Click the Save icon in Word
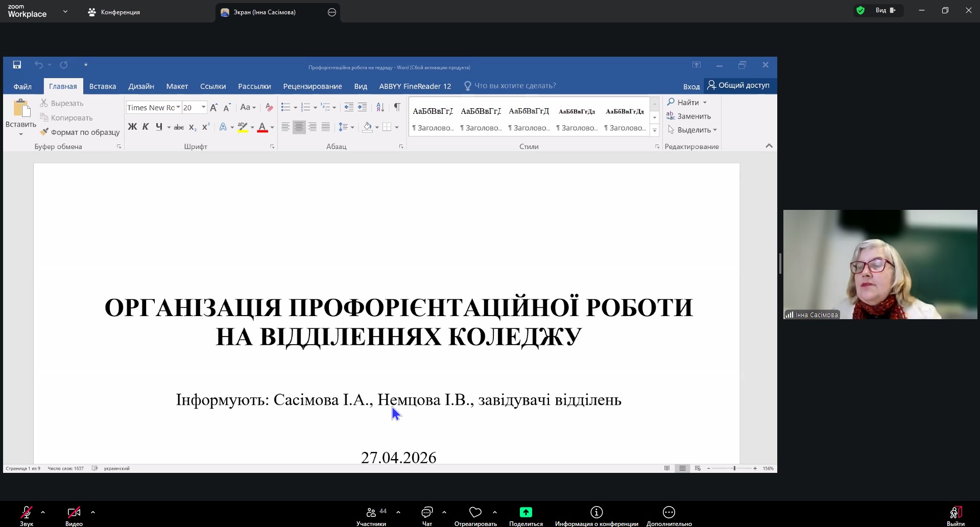 17,65
